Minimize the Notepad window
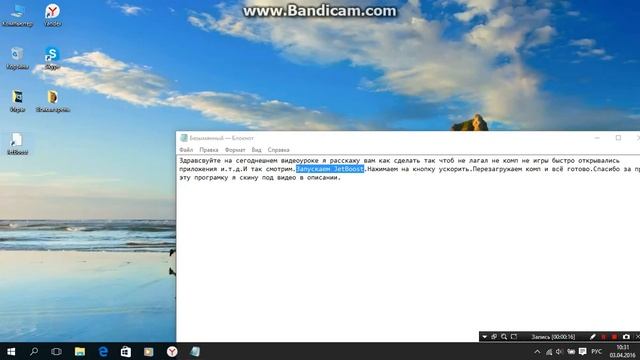 [597, 138]
